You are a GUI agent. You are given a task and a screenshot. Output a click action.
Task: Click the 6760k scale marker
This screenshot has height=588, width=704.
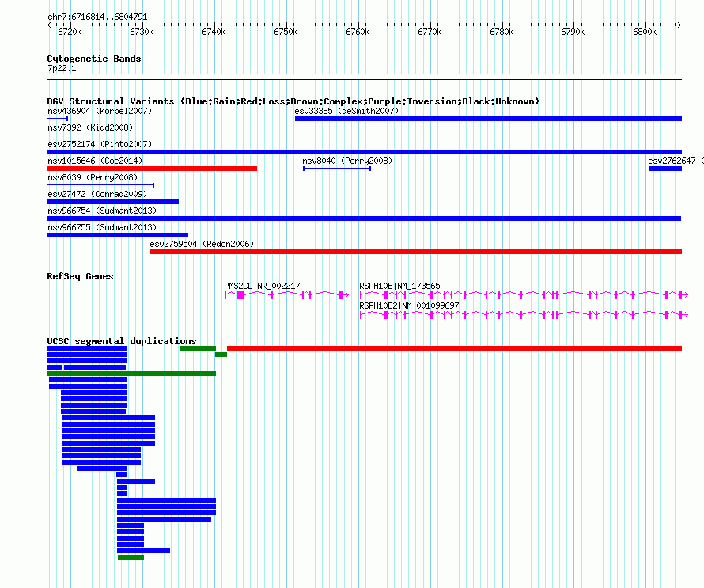click(x=358, y=32)
